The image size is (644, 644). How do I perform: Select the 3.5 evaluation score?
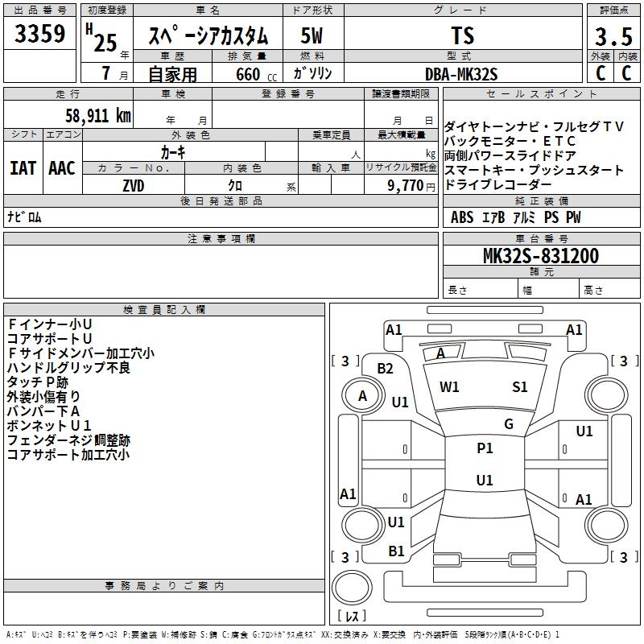click(x=613, y=37)
